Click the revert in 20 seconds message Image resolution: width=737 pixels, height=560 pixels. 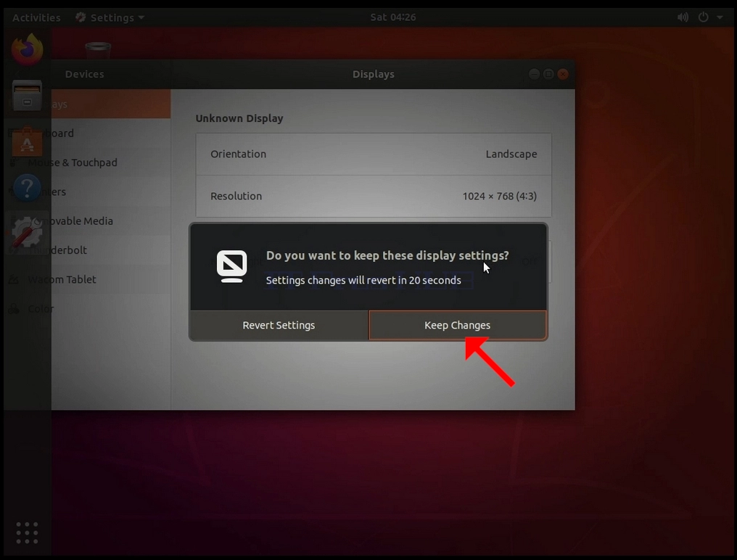[363, 280]
